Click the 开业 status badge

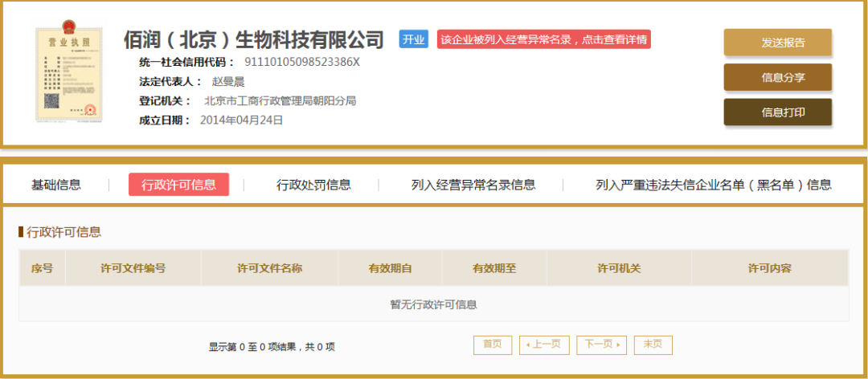pos(413,39)
